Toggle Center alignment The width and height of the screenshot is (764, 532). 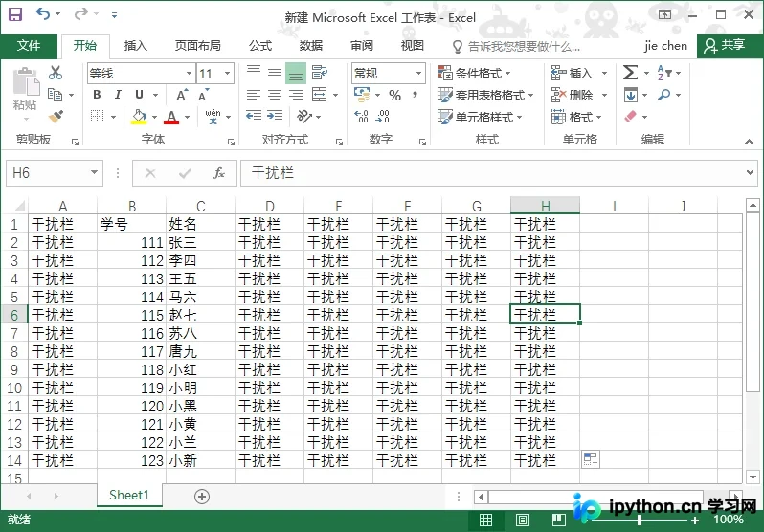tap(275, 95)
